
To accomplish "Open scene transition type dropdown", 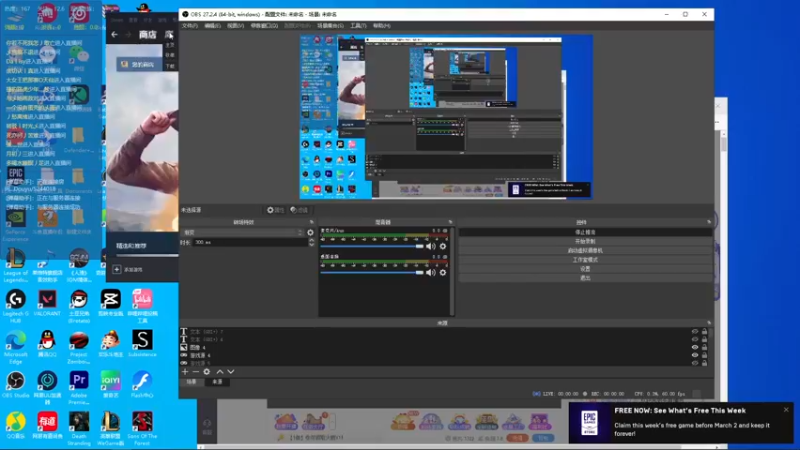I will pos(243,233).
